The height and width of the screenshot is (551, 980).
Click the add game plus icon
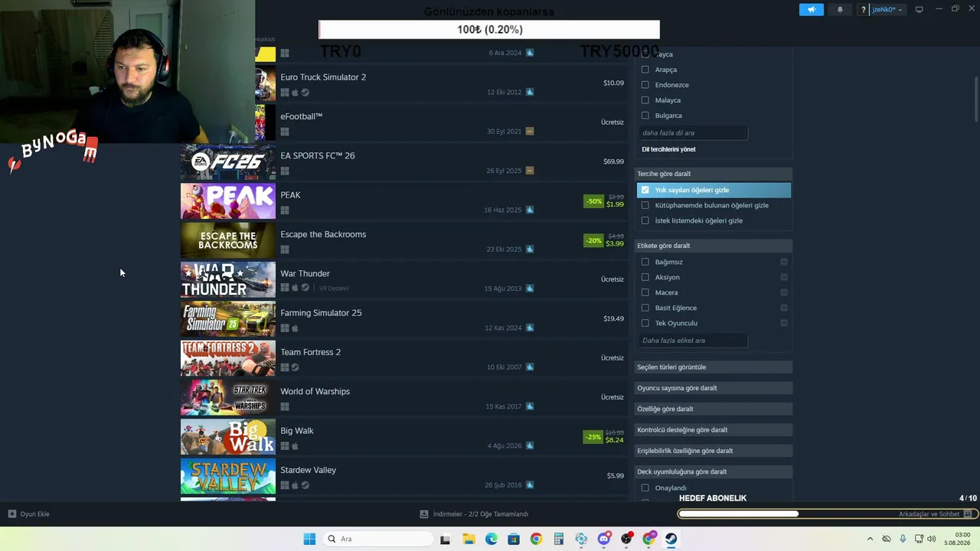(x=11, y=514)
